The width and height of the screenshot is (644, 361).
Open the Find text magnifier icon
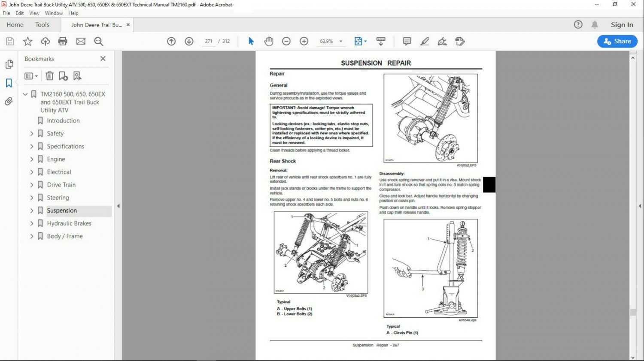[98, 42]
